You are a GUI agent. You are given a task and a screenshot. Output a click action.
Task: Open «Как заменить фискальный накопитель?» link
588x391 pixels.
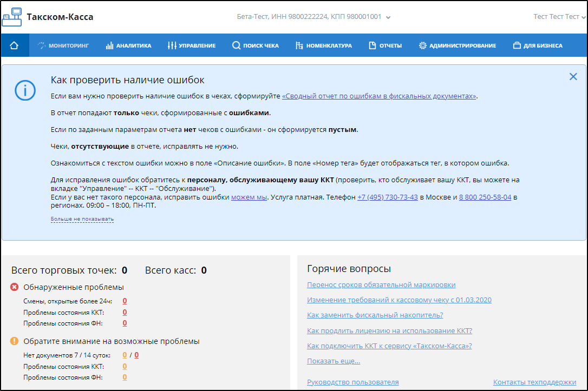click(x=375, y=315)
